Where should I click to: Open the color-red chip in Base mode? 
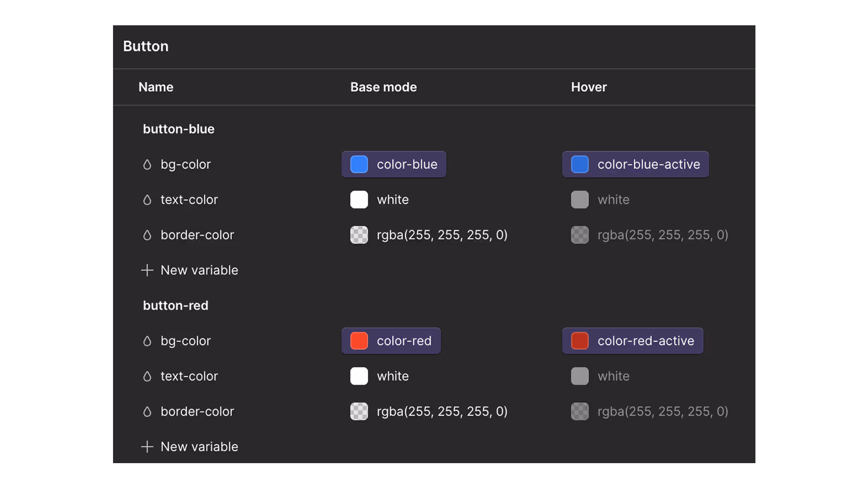tap(391, 341)
